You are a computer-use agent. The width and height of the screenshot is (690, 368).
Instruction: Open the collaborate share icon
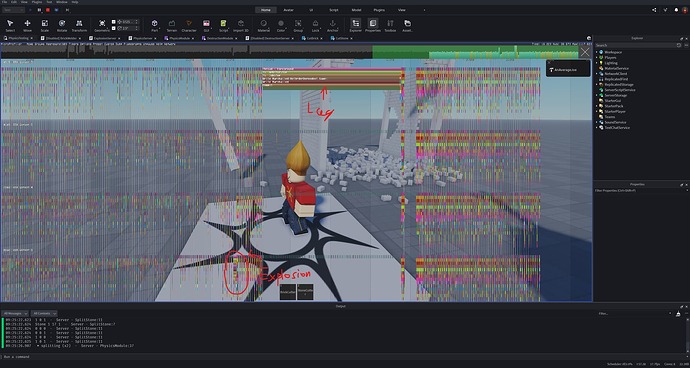(x=654, y=10)
